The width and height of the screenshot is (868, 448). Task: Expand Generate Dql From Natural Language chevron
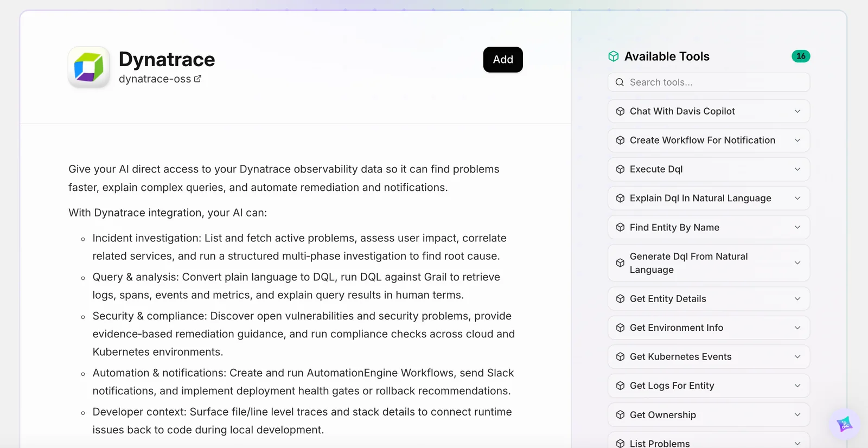[x=797, y=263]
